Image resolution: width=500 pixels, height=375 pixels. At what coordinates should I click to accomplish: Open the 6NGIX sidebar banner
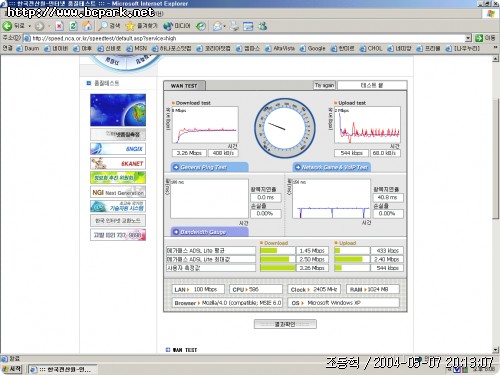[118, 149]
